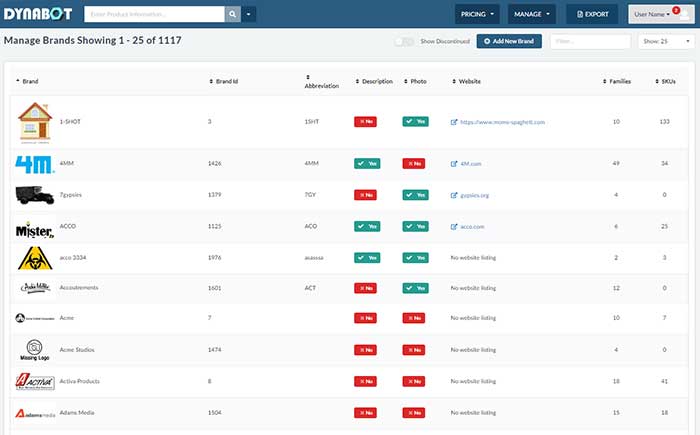Image resolution: width=700 pixels, height=435 pixels.
Task: Toggle Photo No badge for Adams Media
Action: click(413, 413)
